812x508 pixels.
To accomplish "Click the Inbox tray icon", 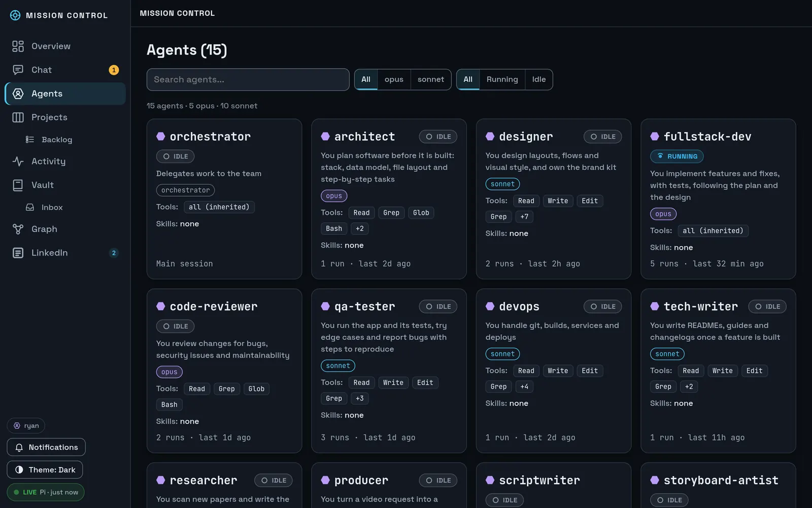I will click(x=30, y=207).
